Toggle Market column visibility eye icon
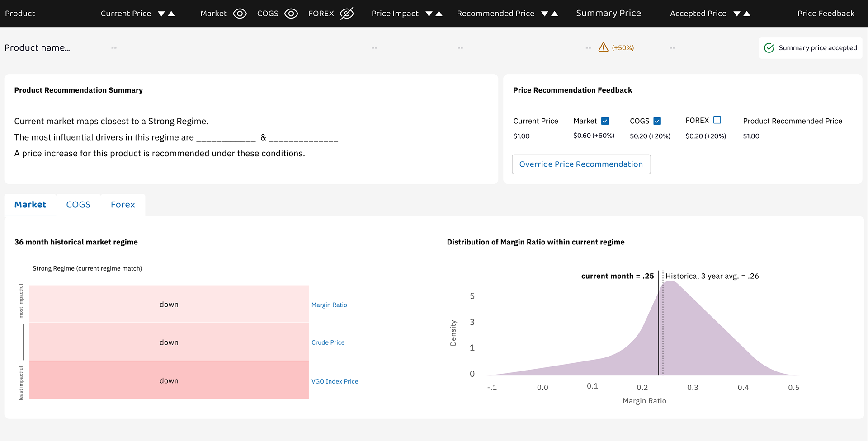 [240, 14]
